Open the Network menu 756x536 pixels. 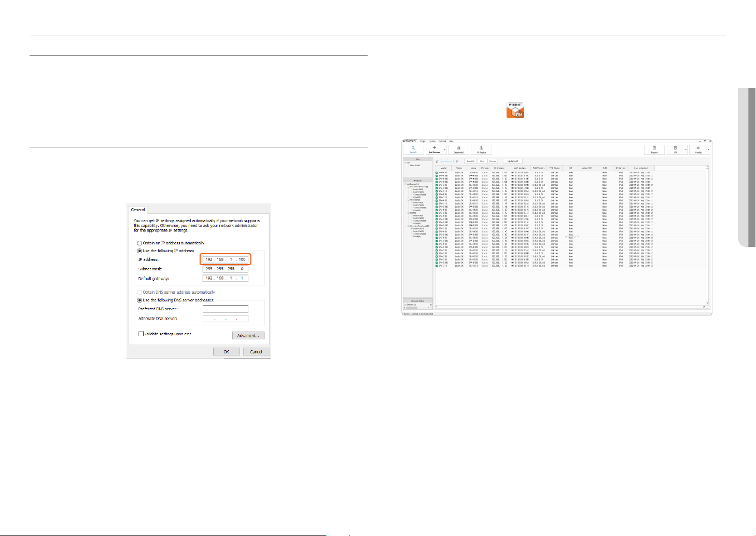pyautogui.click(x=442, y=141)
